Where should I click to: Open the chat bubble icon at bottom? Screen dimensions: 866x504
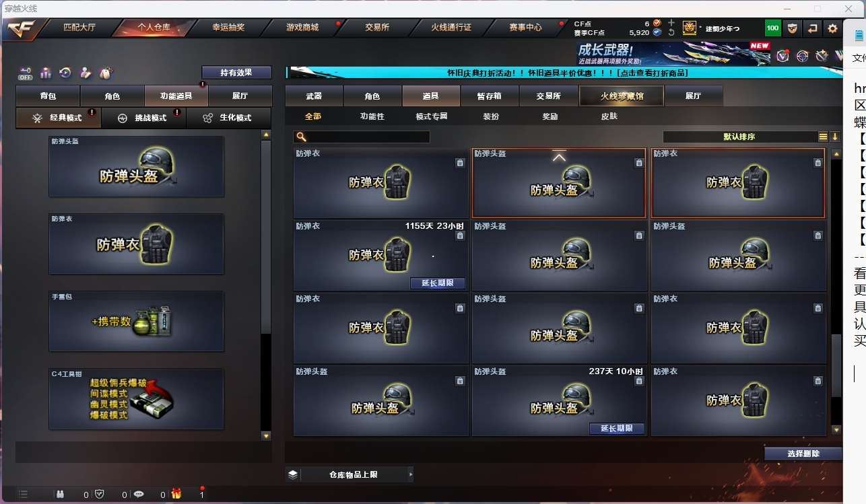click(139, 494)
